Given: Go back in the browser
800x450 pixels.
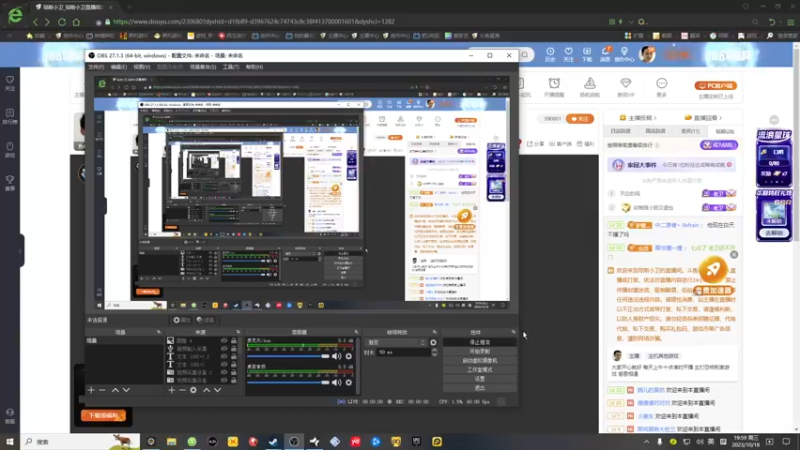Looking at the screenshot, I should coord(35,22).
